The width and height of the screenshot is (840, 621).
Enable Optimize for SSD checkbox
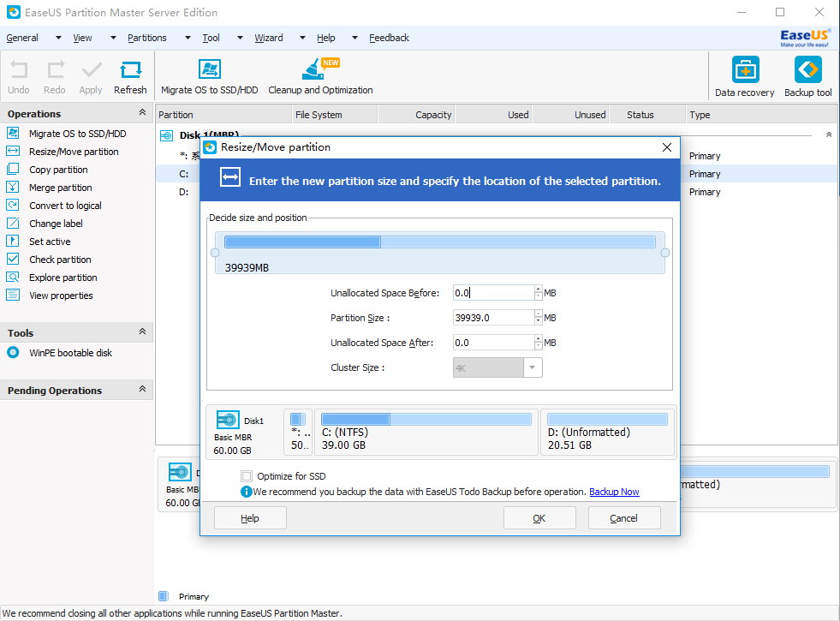[247, 476]
